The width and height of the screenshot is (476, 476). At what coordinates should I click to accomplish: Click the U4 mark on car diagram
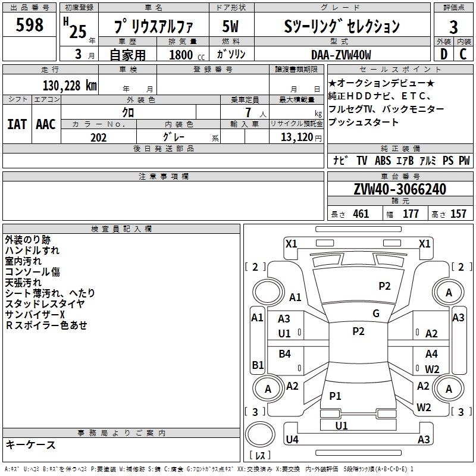292,440
